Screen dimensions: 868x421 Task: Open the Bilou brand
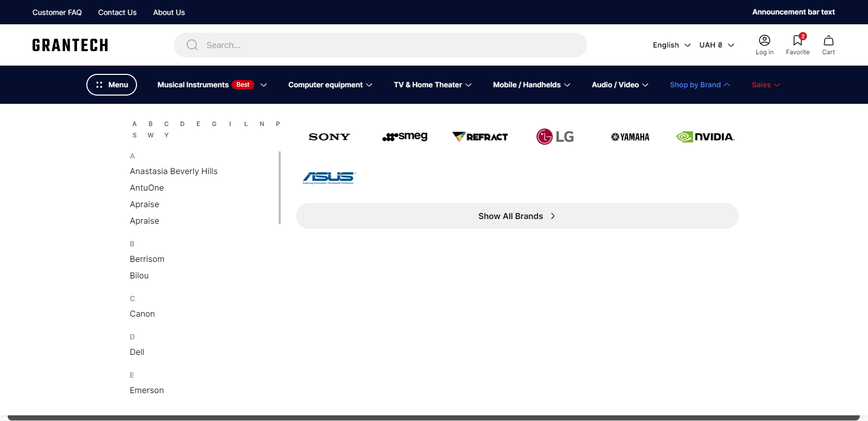click(x=139, y=275)
